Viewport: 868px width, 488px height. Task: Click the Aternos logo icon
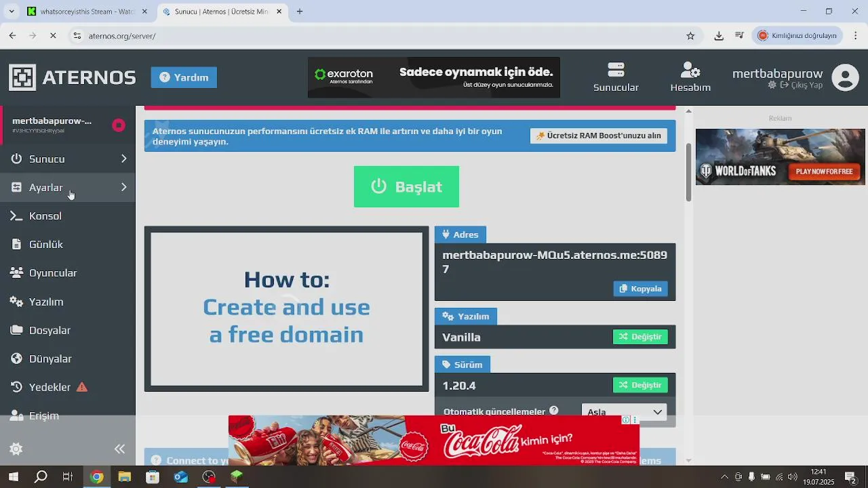tap(22, 77)
